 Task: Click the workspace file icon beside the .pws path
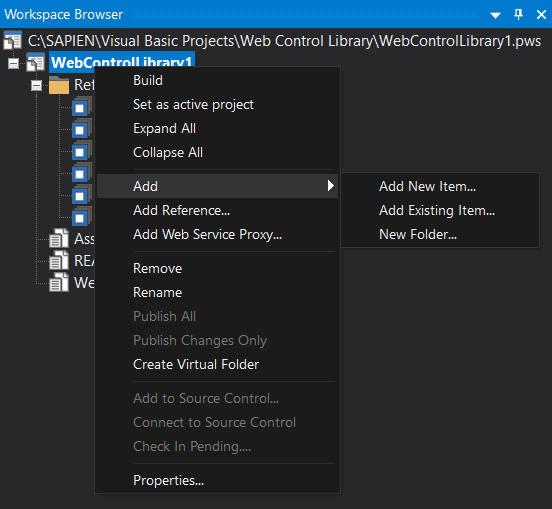click(13, 40)
